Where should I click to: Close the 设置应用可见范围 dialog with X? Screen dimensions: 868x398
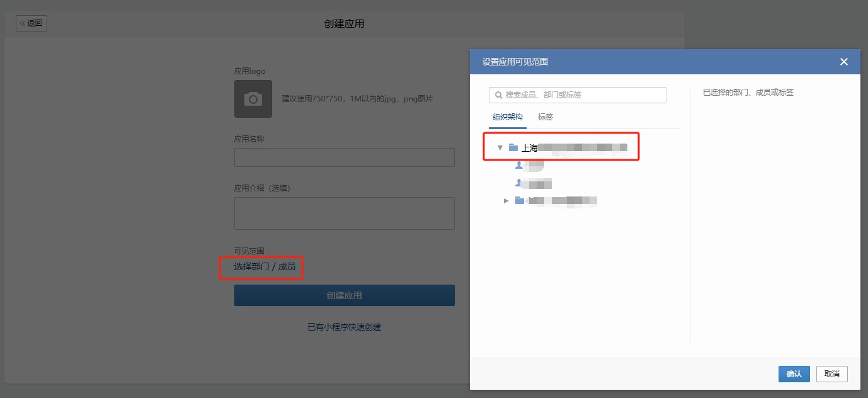point(844,62)
